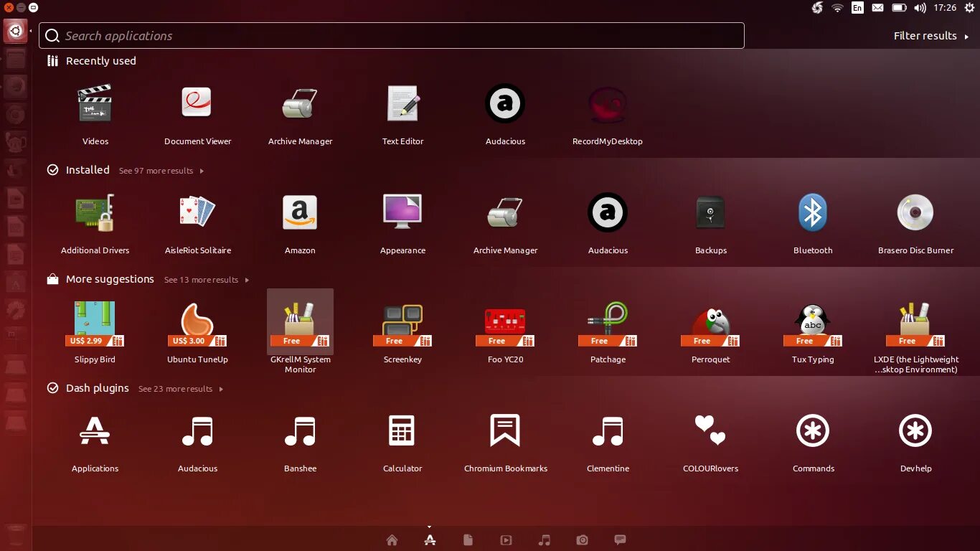This screenshot has width=980, height=551.
Task: Open Appearance settings
Action: pyautogui.click(x=402, y=222)
